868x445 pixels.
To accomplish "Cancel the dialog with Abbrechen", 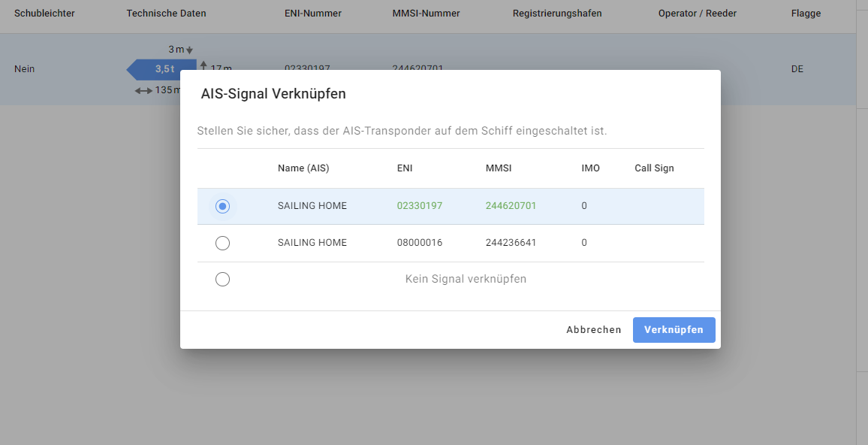I will [593, 330].
